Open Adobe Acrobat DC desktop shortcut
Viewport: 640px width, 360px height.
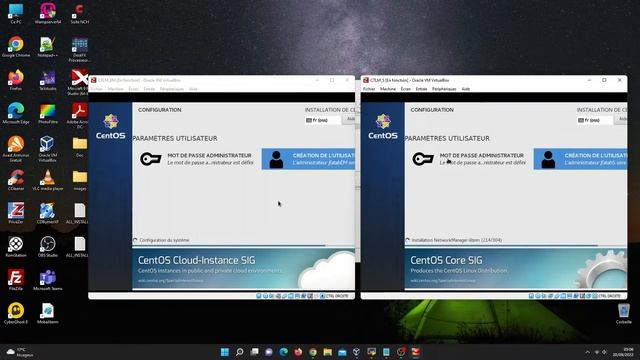[x=80, y=116]
